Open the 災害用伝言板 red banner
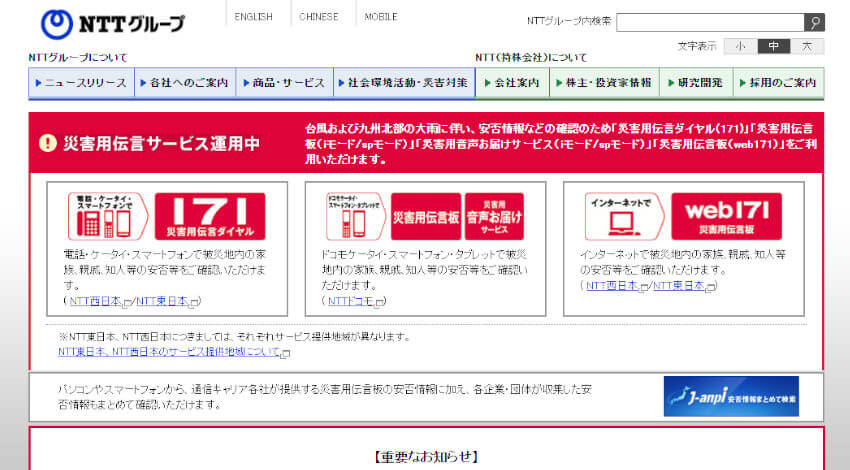Viewport: 850px width, 470px height. point(426,216)
